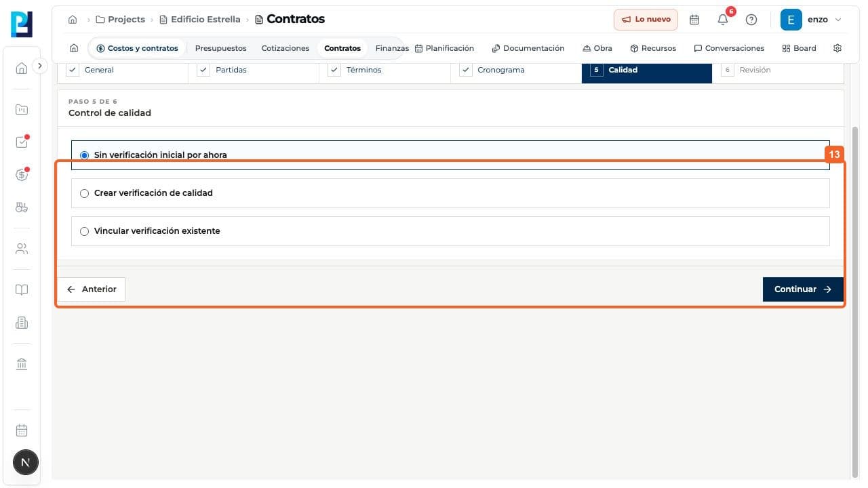Image resolution: width=868 pixels, height=488 pixels.
Task: Open the Cotizaciones tab
Action: click(x=285, y=48)
